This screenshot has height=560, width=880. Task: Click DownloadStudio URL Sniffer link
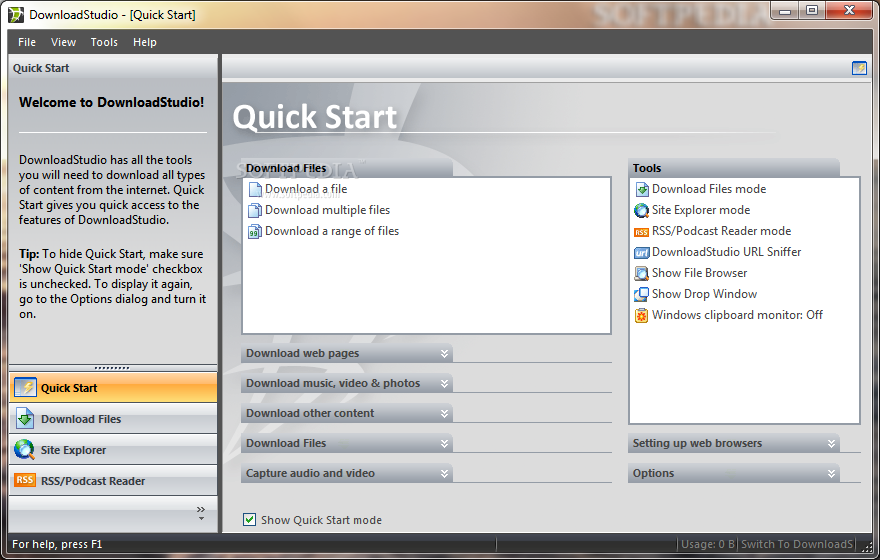pyautogui.click(x=726, y=252)
